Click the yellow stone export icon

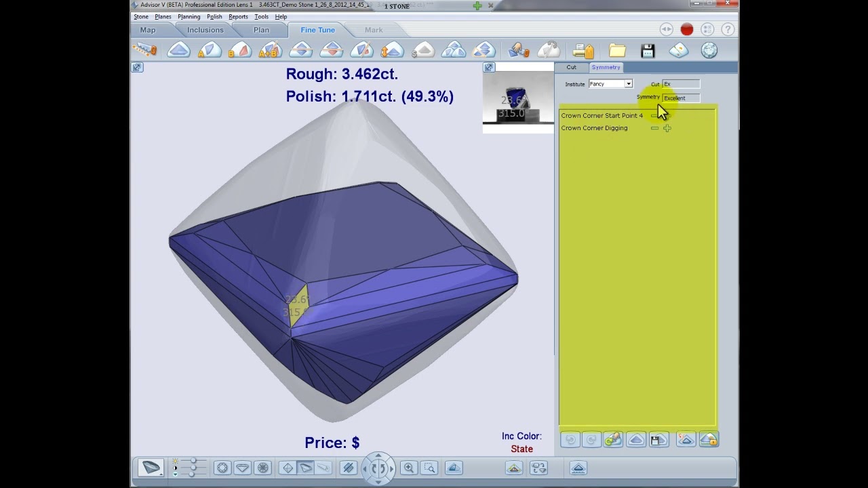click(679, 50)
